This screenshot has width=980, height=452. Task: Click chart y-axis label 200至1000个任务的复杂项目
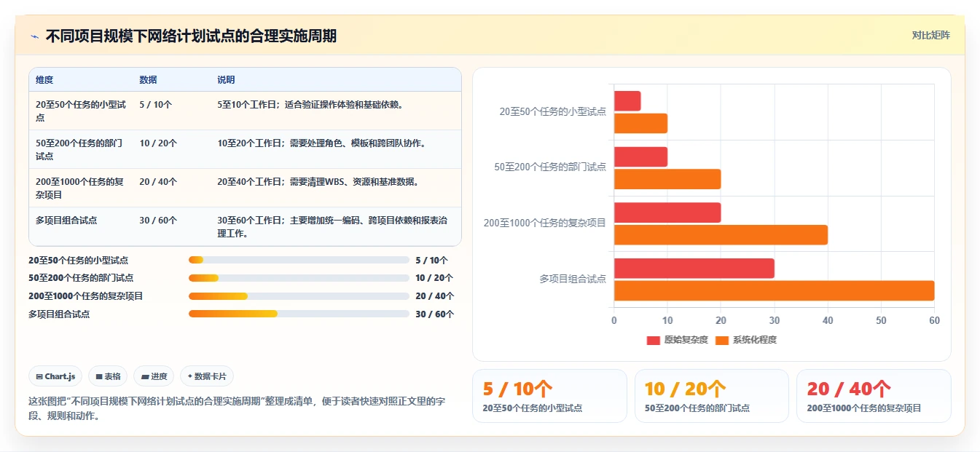click(545, 223)
